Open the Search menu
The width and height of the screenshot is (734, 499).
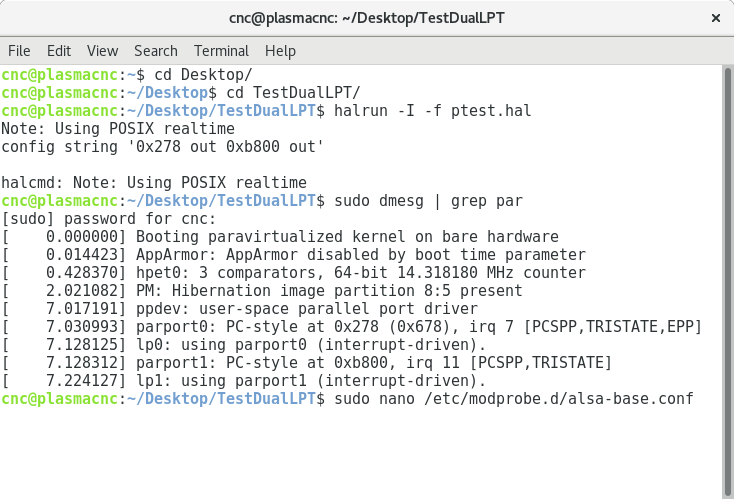click(x=156, y=51)
